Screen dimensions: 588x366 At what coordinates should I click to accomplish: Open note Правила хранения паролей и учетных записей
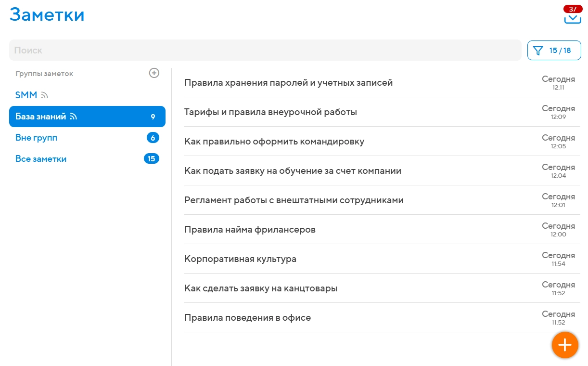point(382,82)
